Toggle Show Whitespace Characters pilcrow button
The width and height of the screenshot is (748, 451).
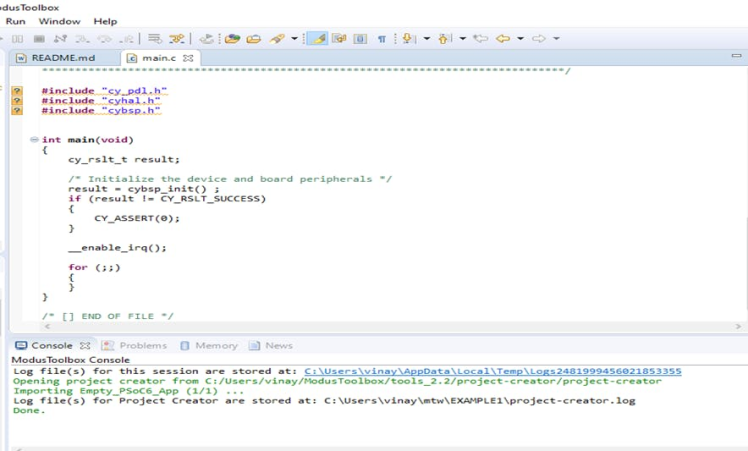[x=381, y=39]
